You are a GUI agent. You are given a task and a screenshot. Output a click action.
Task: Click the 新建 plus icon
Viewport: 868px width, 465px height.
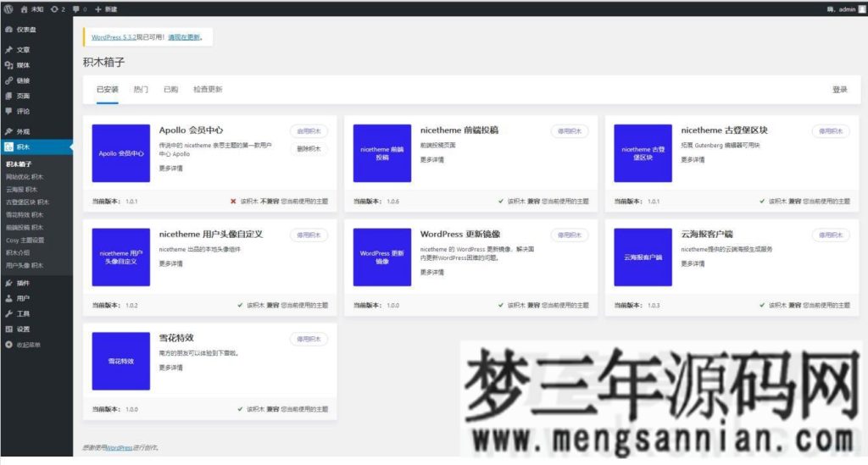98,8
